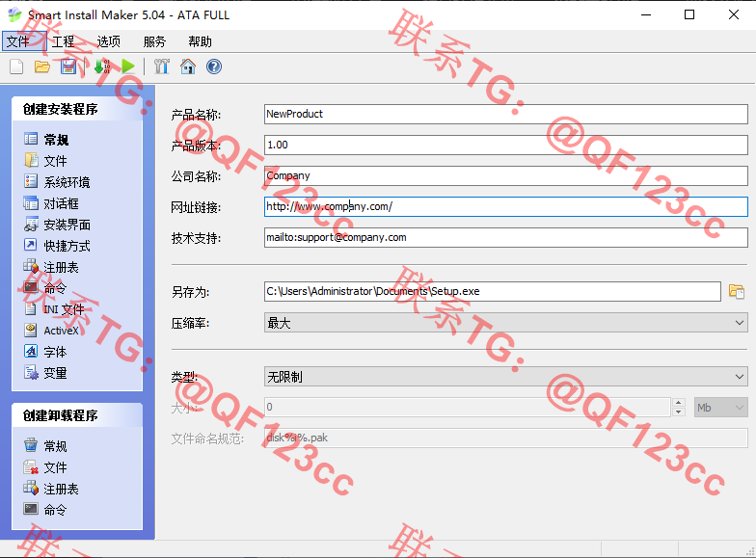756x558 pixels.
Task: Open the INI 文件 section icon
Action: click(31, 308)
